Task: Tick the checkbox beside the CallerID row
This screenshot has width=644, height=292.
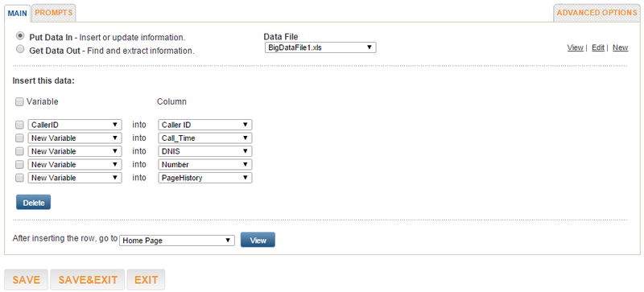Action: tap(19, 125)
